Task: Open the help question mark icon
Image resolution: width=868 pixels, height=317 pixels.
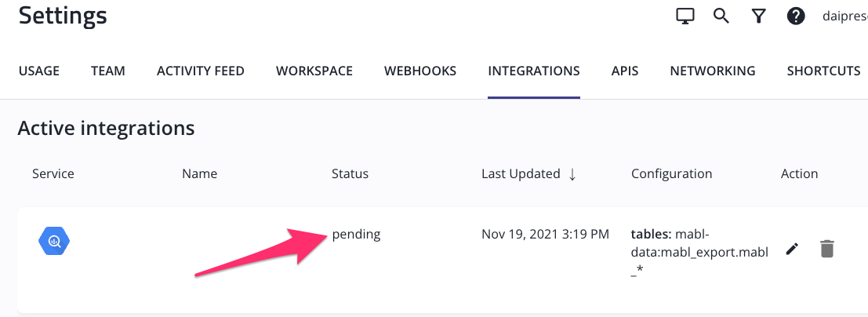Action: tap(796, 16)
